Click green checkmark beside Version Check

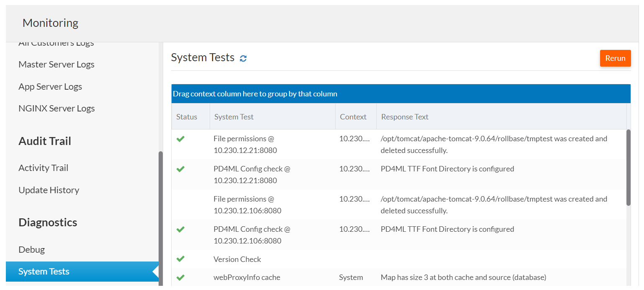180,259
